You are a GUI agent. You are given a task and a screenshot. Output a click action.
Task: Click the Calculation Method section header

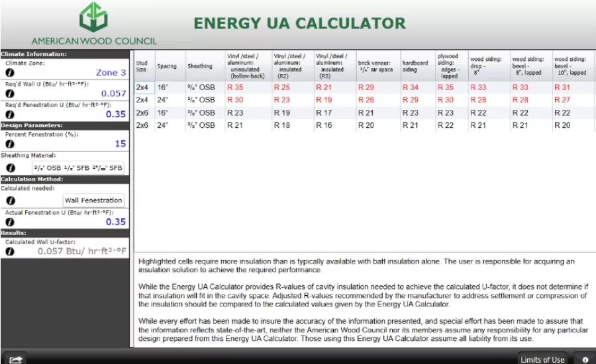(65, 179)
